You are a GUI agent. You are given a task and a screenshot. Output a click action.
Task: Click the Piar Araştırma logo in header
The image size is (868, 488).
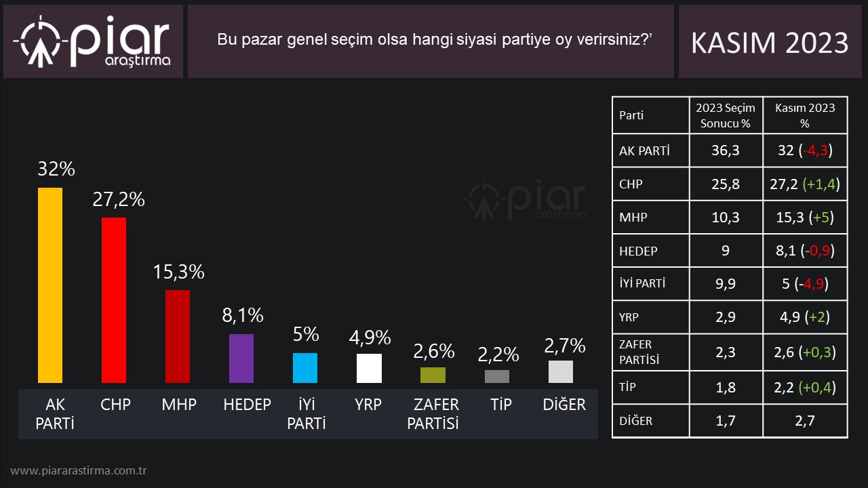click(x=94, y=42)
